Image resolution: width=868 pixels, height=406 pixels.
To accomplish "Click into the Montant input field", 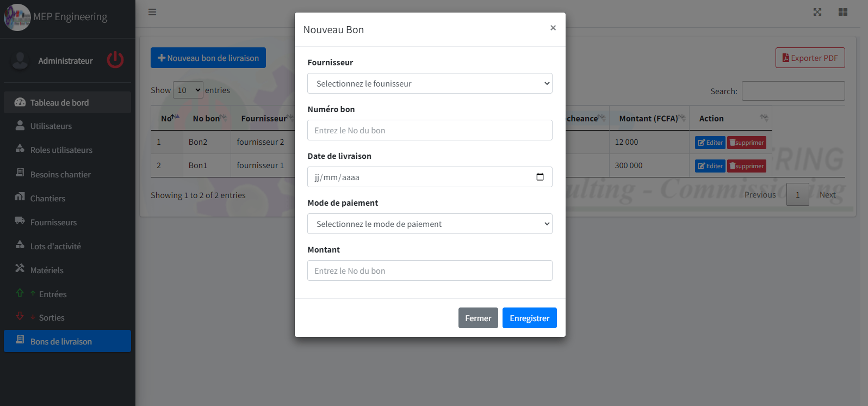I will coord(430,270).
